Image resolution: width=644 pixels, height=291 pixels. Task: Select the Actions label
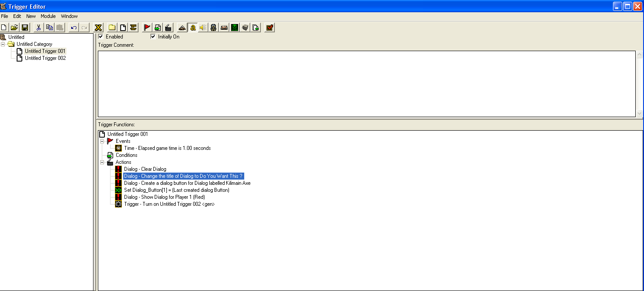(x=123, y=162)
